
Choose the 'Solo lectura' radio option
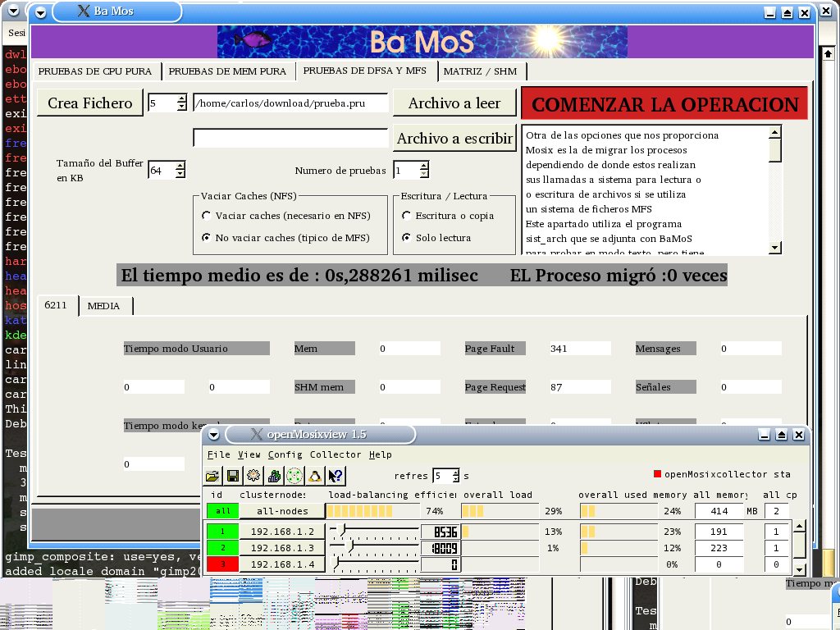click(x=407, y=238)
